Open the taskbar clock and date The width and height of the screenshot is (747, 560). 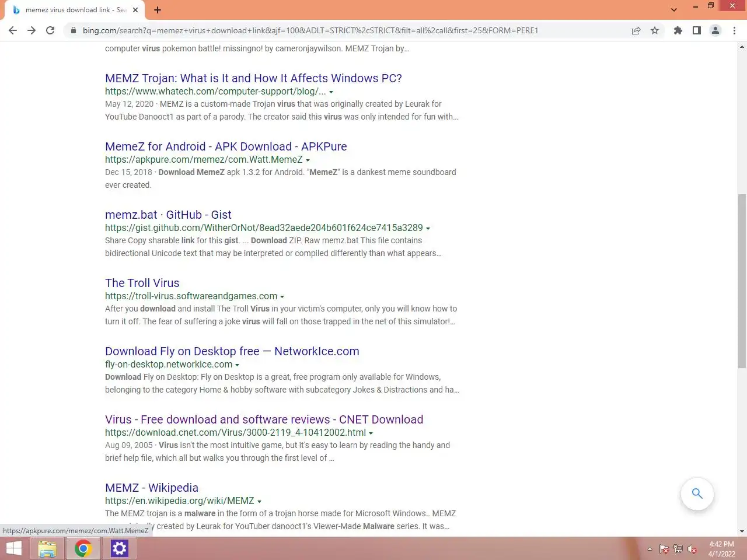[722, 549]
